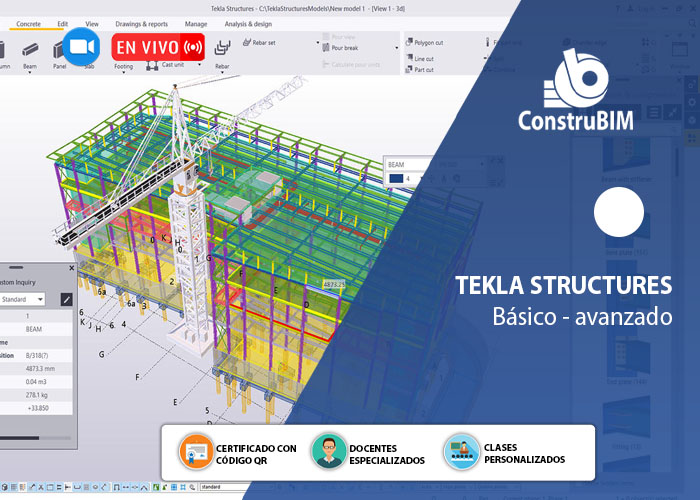Screen dimensions: 700x500
Task: Activate the Pour break tool
Action: coord(340,48)
